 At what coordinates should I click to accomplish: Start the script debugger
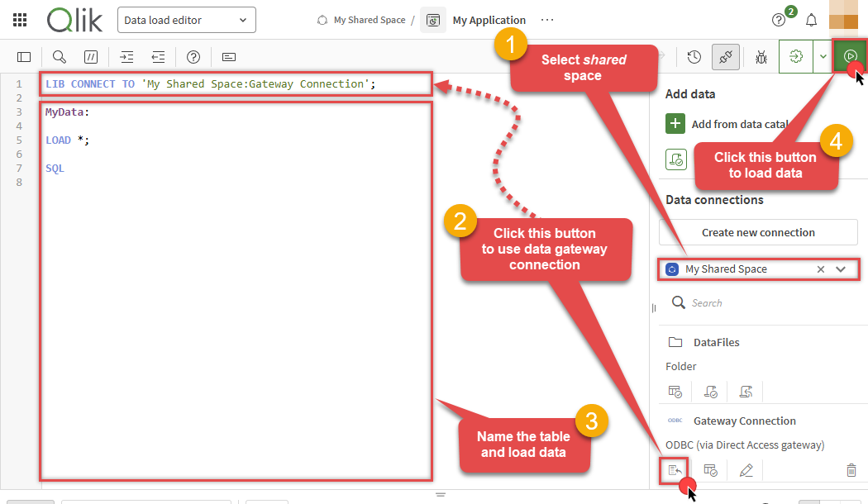(761, 57)
